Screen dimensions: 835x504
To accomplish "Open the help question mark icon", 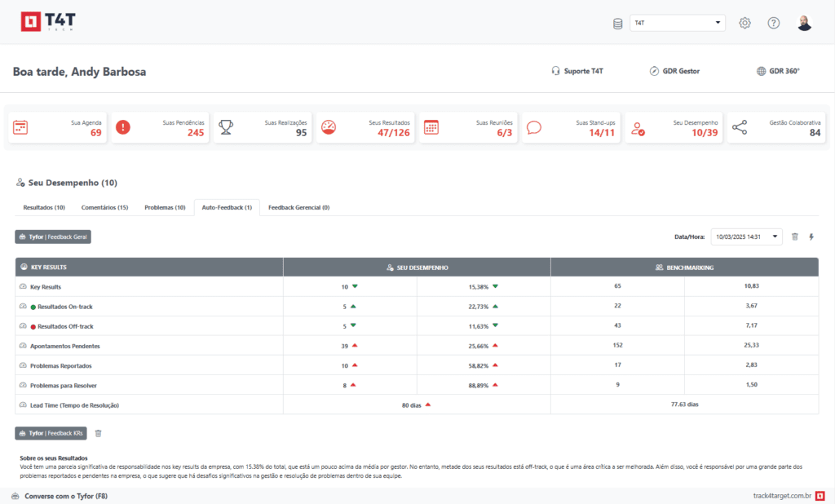I will point(773,23).
